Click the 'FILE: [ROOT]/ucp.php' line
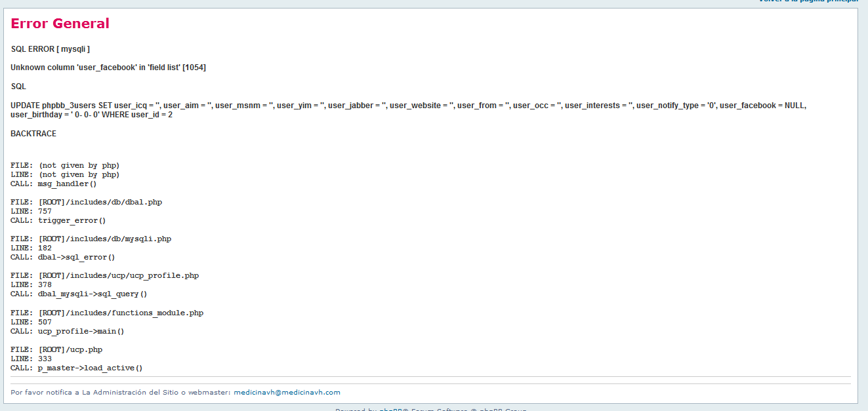The width and height of the screenshot is (868, 411). pos(56,349)
